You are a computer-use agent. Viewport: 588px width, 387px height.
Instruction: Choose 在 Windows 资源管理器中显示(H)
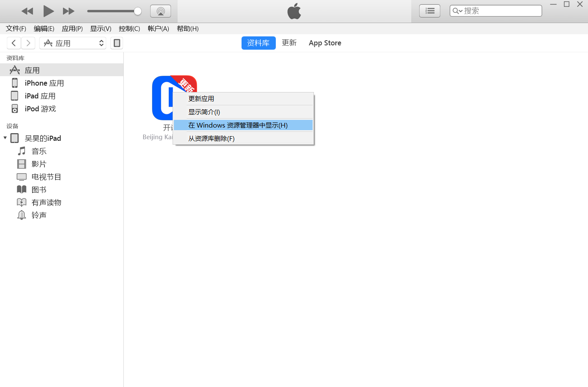(x=243, y=125)
